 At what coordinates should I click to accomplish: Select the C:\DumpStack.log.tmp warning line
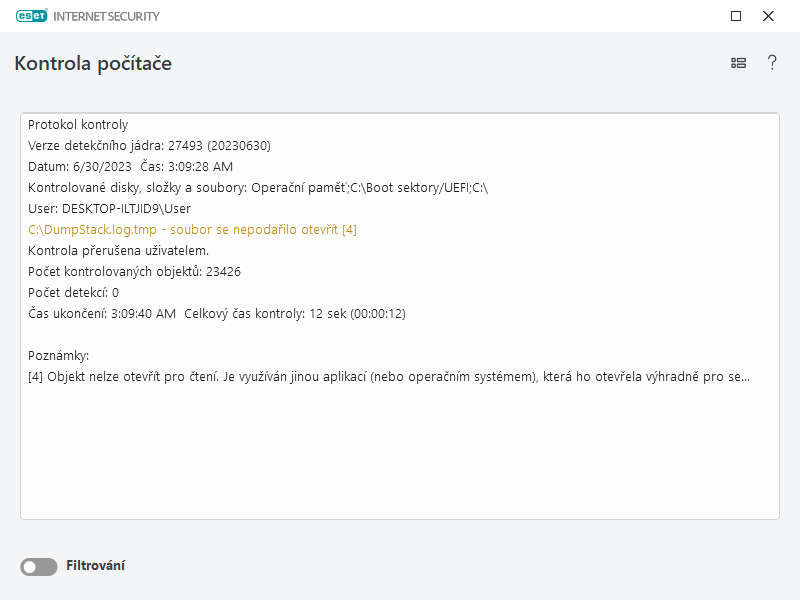pos(192,230)
